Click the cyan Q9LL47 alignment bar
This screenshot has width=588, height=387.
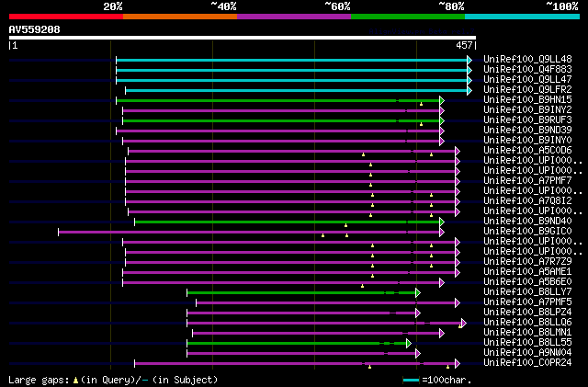(x=292, y=80)
